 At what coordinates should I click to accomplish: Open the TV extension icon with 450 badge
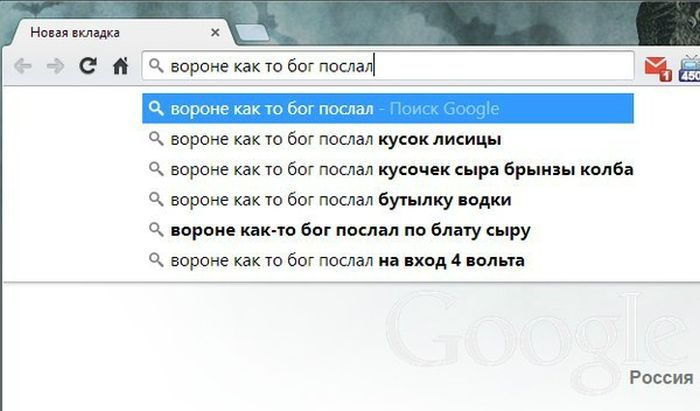coord(690,68)
